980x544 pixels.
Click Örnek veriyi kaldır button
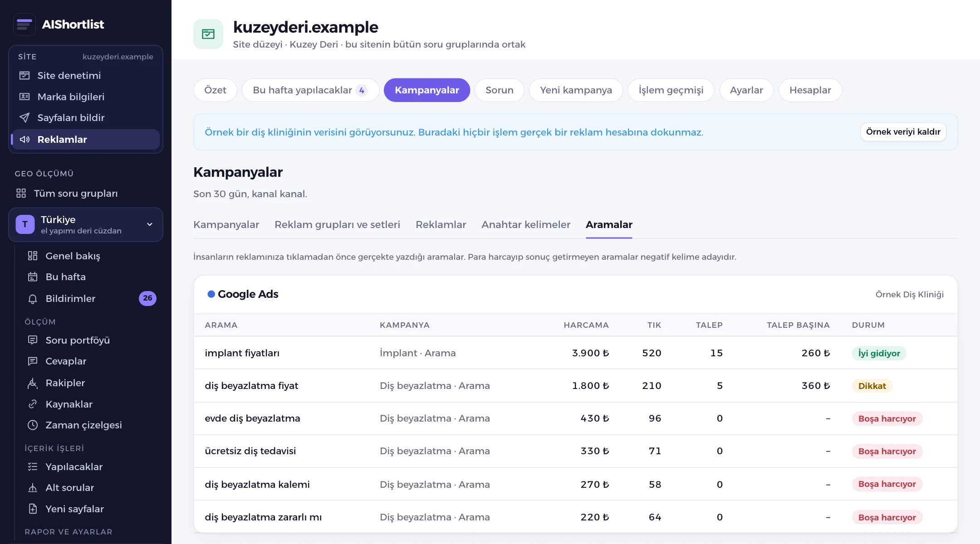[x=903, y=132]
